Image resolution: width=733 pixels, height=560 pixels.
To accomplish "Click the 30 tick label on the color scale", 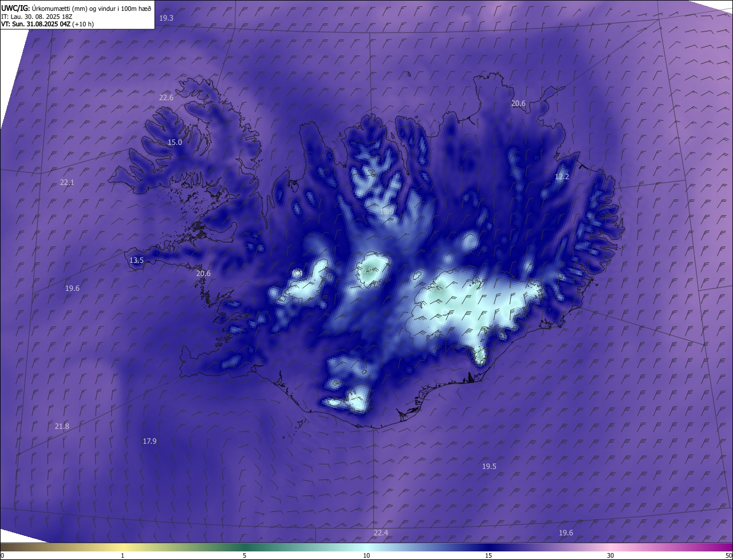I will point(610,555).
